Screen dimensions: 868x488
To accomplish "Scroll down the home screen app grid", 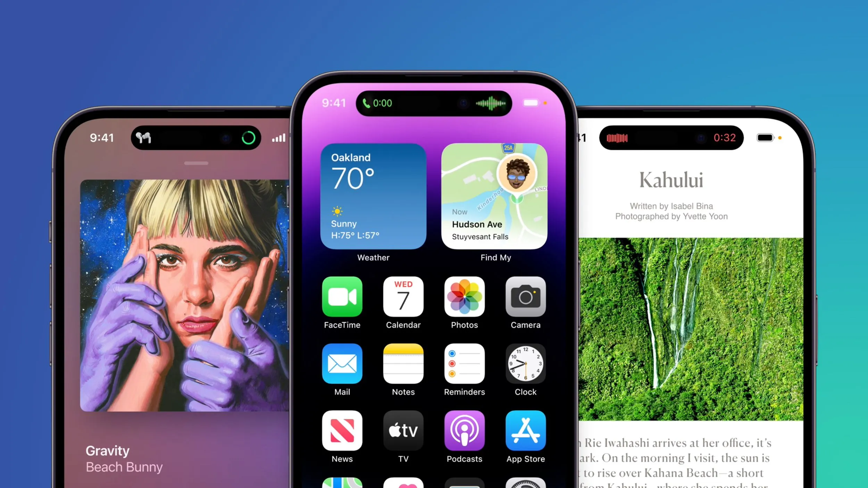I will [x=433, y=369].
